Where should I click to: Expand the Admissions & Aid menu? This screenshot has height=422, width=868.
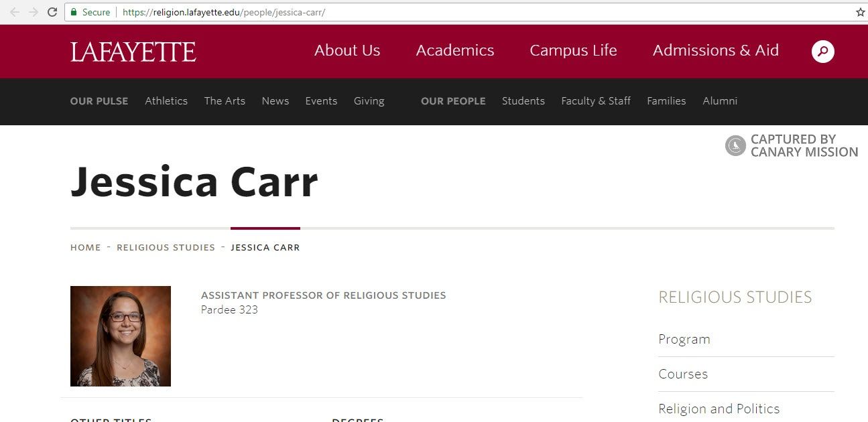point(715,50)
